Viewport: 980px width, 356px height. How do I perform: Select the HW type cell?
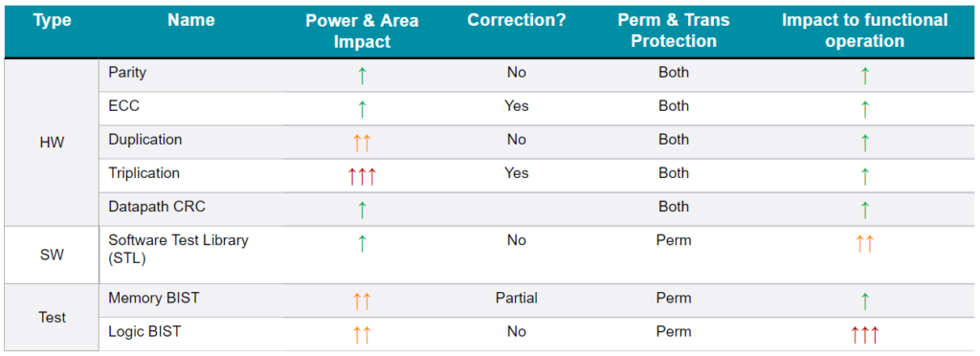coord(52,143)
